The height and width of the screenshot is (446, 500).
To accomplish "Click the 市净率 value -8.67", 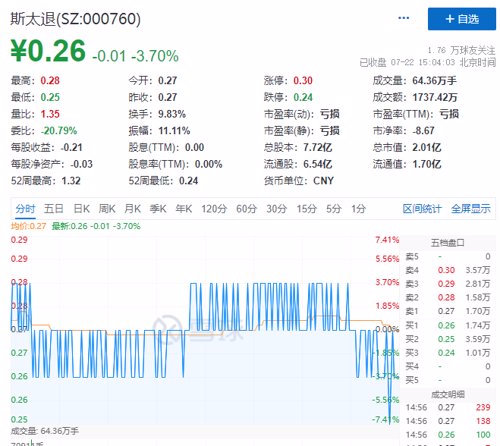I will click(x=423, y=131).
